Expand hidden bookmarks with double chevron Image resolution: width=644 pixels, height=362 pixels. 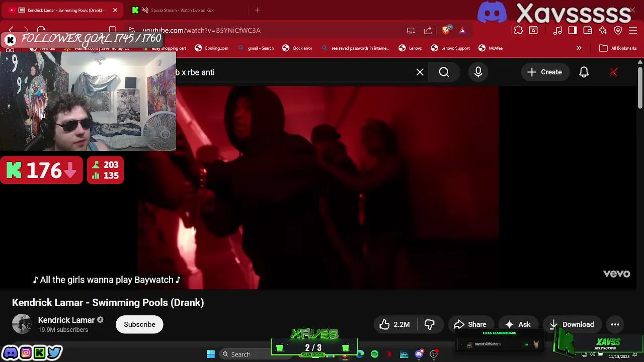(x=579, y=48)
